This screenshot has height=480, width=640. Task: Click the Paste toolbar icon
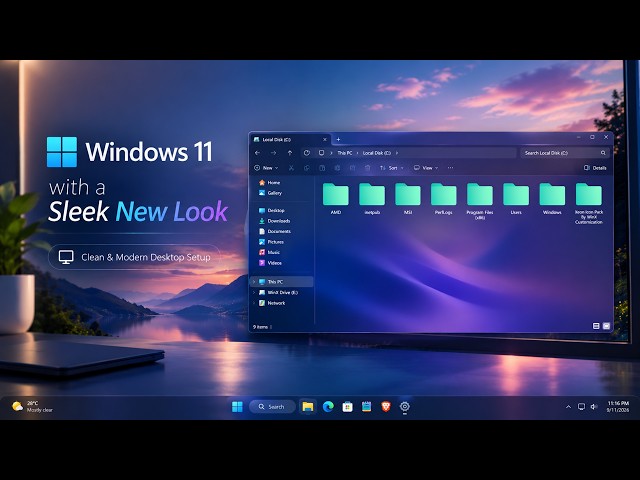[x=322, y=168]
